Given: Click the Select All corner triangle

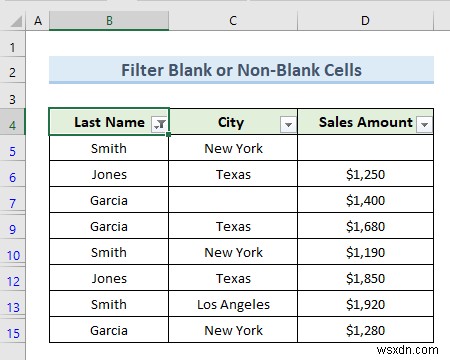Looking at the screenshot, I should pos(15,21).
